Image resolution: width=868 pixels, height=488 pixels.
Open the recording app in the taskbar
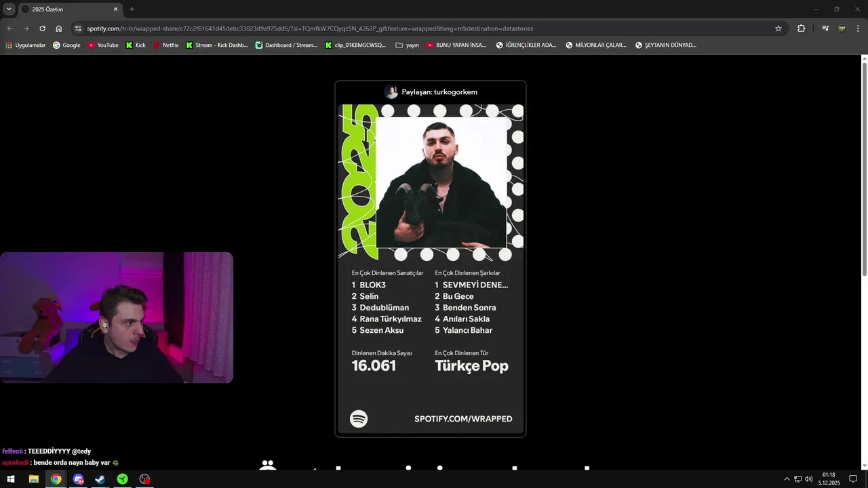(x=144, y=479)
